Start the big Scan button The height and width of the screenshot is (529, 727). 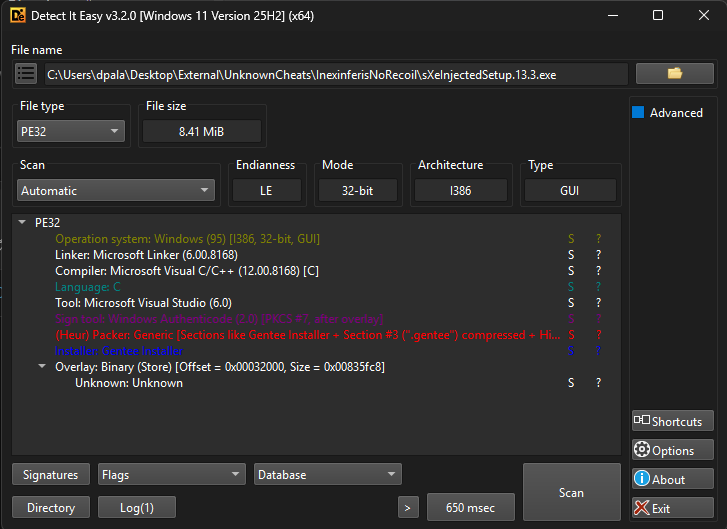coord(572,492)
